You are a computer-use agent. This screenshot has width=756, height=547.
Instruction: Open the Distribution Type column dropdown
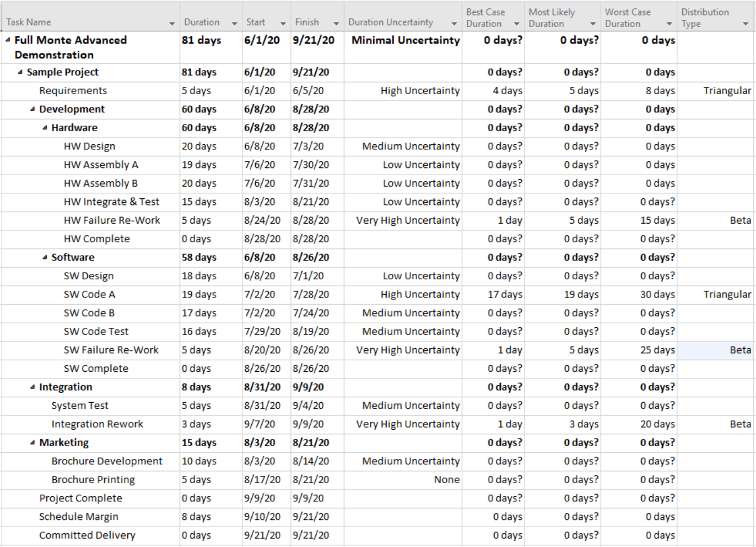point(746,24)
